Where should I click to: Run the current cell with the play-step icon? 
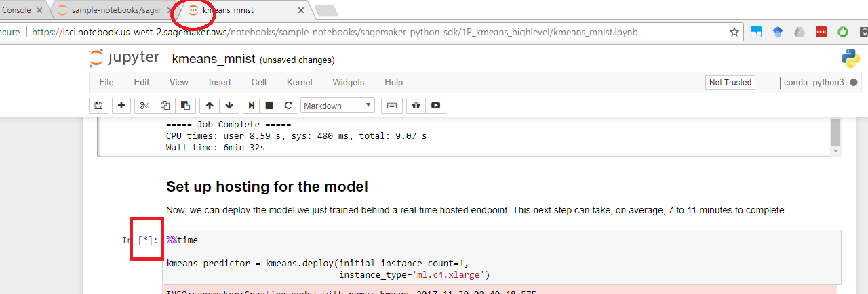pyautogui.click(x=252, y=106)
